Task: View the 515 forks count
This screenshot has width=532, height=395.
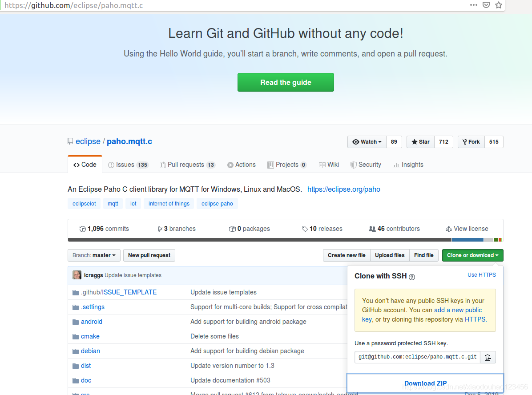Action: 494,142
